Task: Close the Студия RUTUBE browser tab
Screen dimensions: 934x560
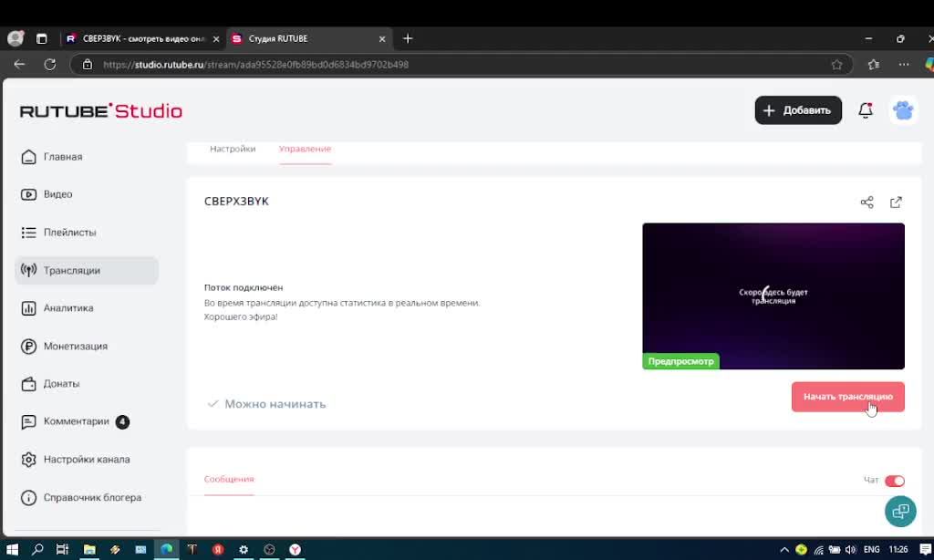Action: pos(382,38)
